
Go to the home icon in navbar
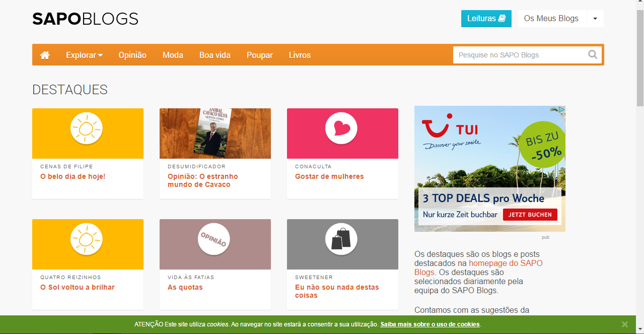tap(45, 55)
